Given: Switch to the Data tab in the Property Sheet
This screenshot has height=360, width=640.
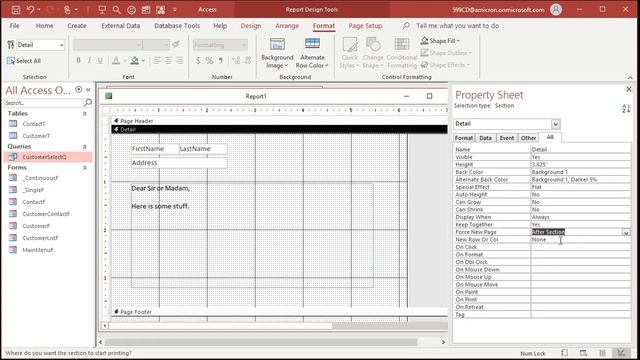Looking at the screenshot, I should tap(485, 138).
